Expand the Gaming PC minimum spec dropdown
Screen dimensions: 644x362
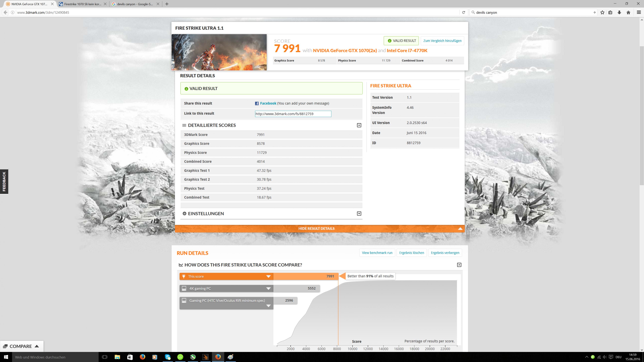268,306
